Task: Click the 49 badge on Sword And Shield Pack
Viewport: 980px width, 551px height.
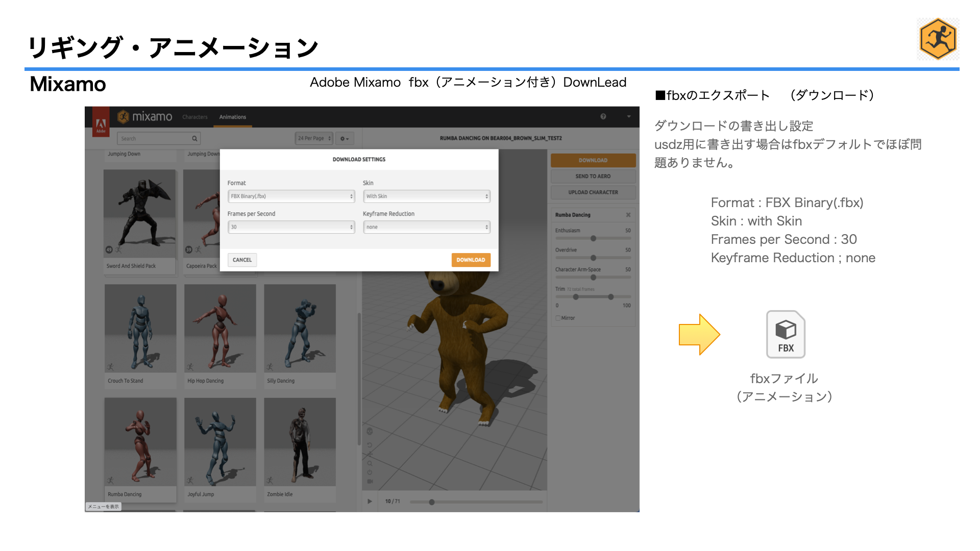Action: click(x=109, y=249)
